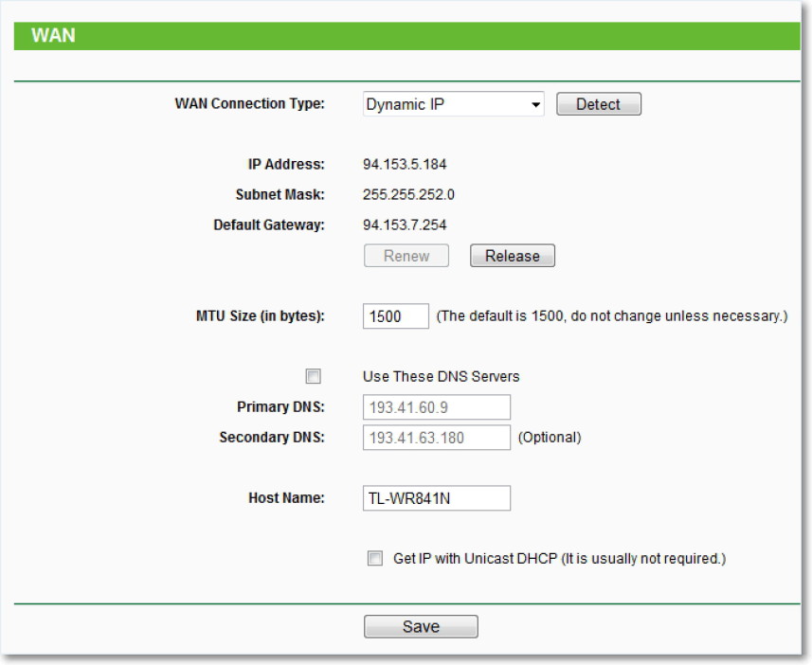The width and height of the screenshot is (812, 665).
Task: Click the Use These DNS Servers label
Action: [442, 376]
